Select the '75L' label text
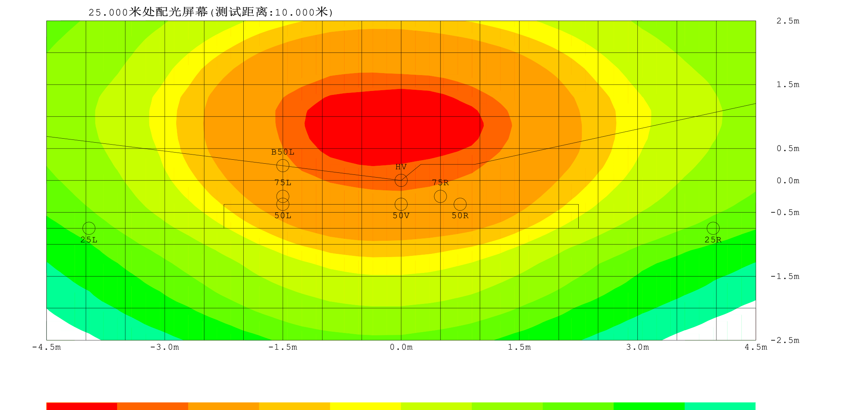The height and width of the screenshot is (410, 868). [x=283, y=183]
